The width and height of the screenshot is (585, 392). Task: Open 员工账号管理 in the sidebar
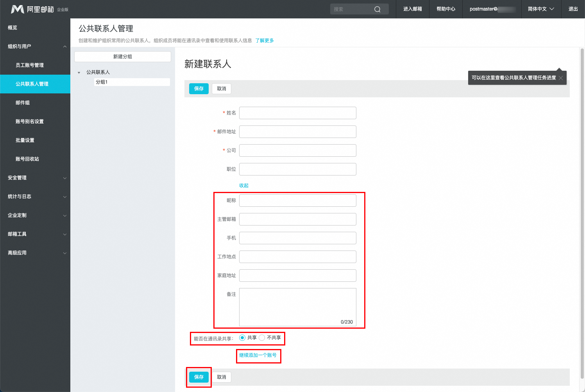[x=30, y=65]
